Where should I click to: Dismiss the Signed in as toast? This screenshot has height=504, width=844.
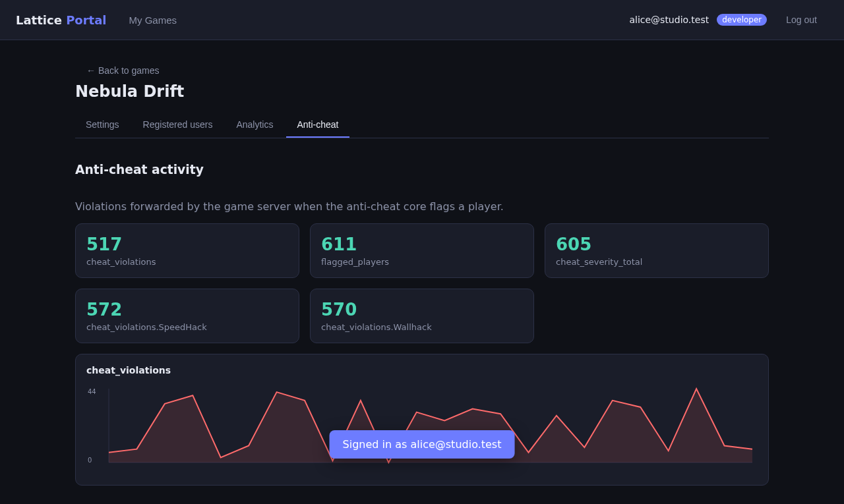coord(422,444)
